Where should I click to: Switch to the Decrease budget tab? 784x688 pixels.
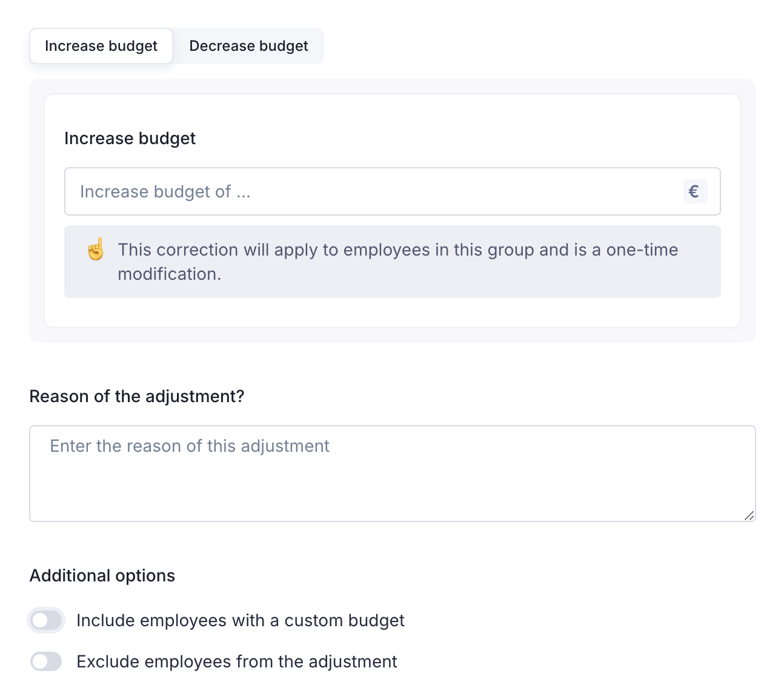coord(248,46)
